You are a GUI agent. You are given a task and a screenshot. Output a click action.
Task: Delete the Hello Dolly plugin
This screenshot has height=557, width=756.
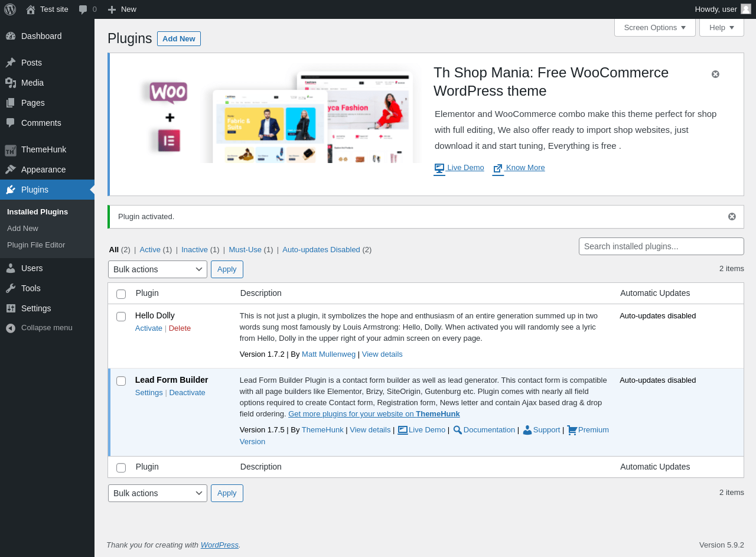point(180,328)
